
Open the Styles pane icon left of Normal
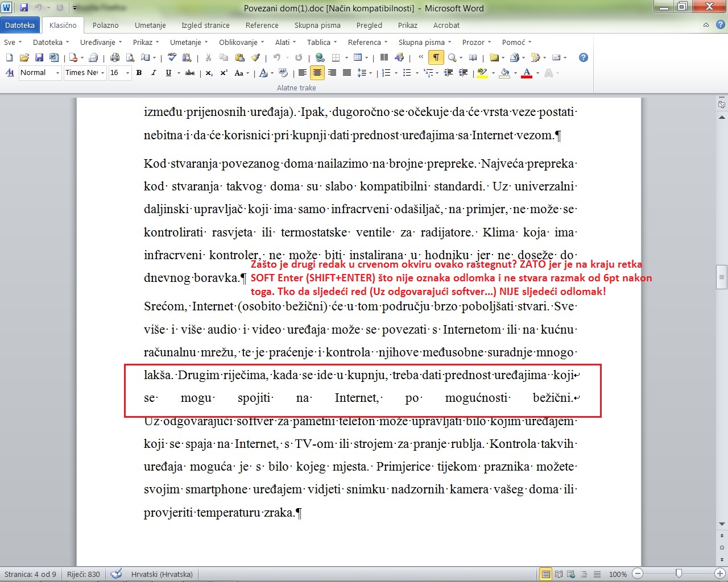[x=10, y=73]
